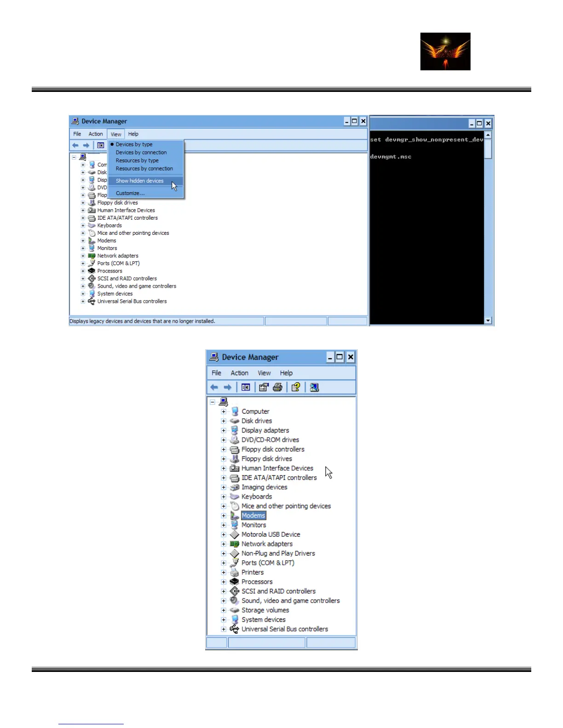Select Mice and other pointing devices in lower window
The height and width of the screenshot is (728, 563).
[286, 506]
